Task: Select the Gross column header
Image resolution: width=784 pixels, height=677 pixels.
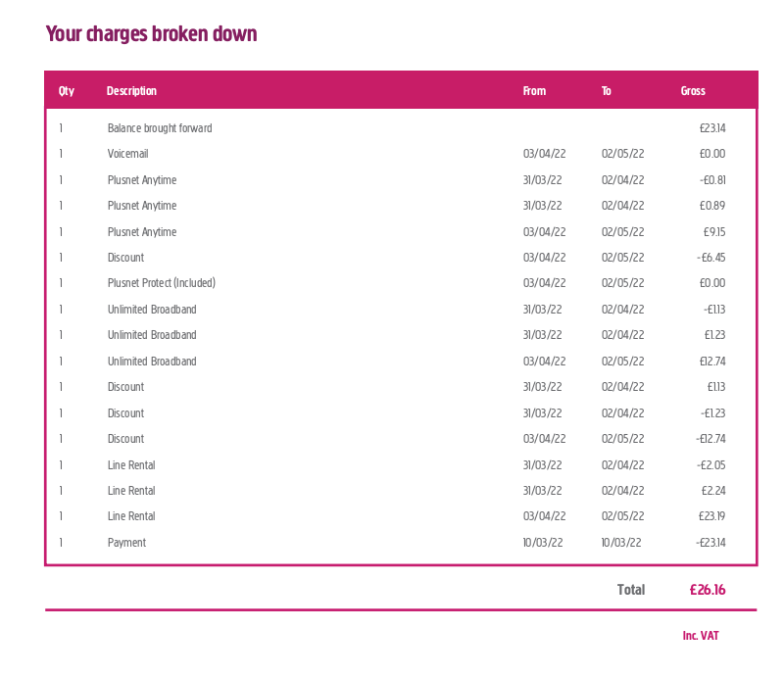Action: point(693,91)
